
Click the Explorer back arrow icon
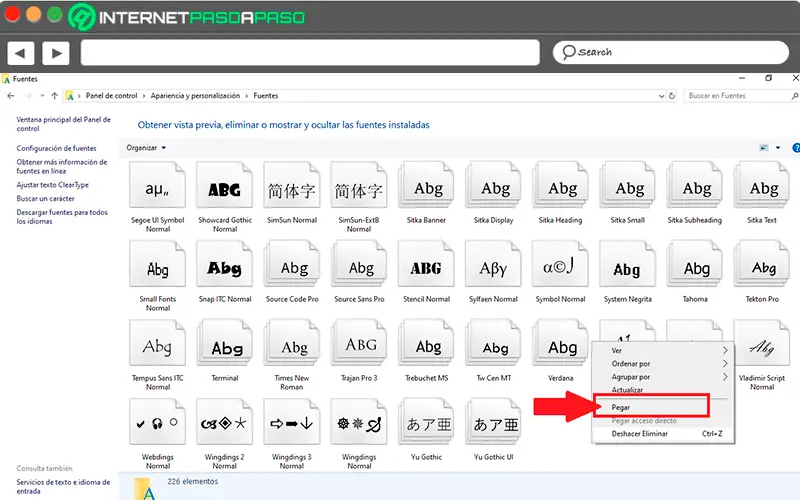point(11,96)
